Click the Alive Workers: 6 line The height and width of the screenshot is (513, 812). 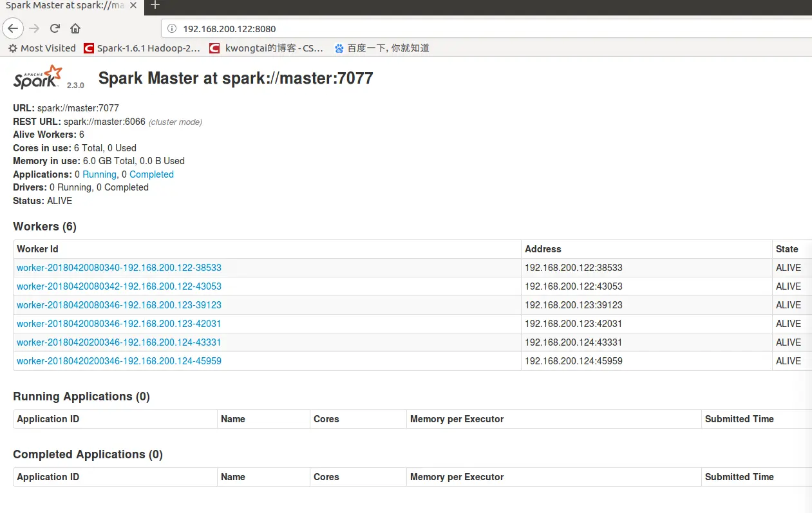[48, 135]
